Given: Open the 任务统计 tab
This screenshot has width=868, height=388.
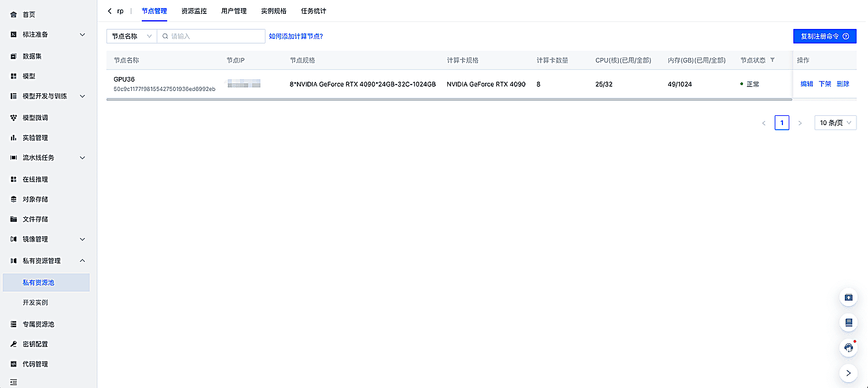Looking at the screenshot, I should tap(314, 11).
